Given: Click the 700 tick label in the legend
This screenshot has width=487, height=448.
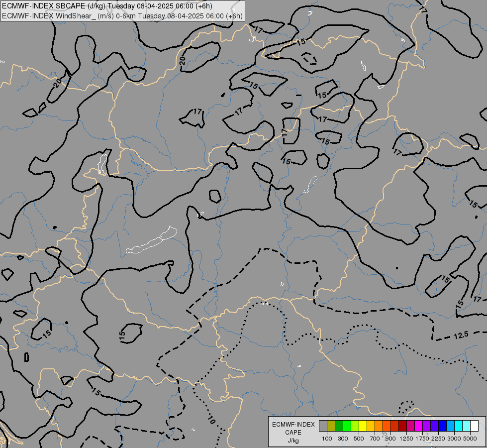Looking at the screenshot, I should point(375,439).
